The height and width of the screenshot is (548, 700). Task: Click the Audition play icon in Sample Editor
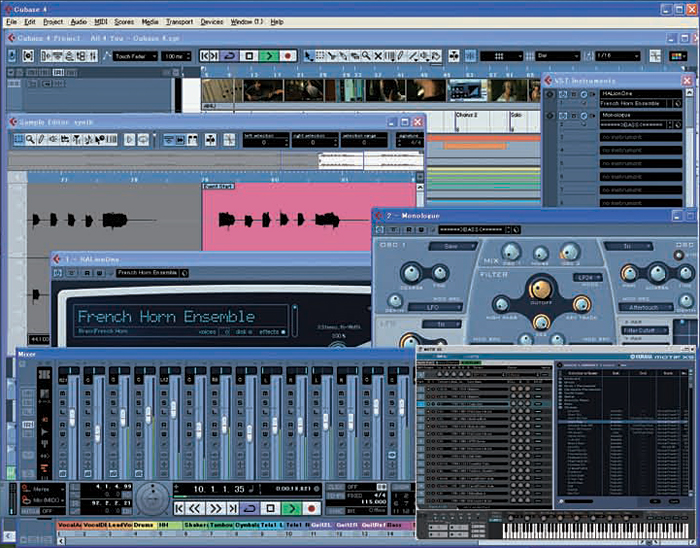pyautogui.click(x=129, y=140)
